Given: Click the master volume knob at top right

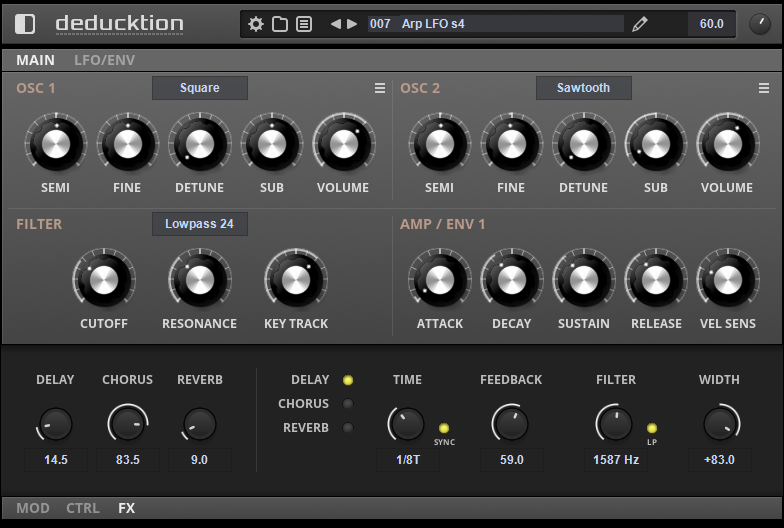Looking at the screenshot, I should coord(760,24).
